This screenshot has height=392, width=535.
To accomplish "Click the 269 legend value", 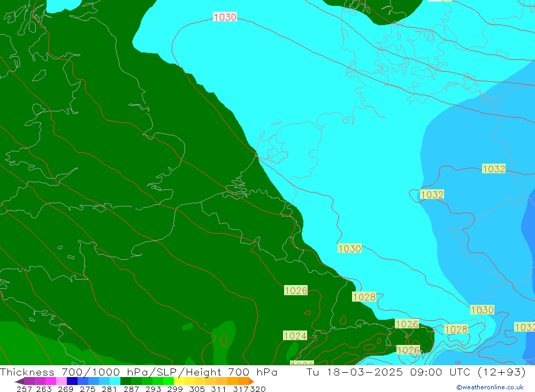I will [x=65, y=389].
